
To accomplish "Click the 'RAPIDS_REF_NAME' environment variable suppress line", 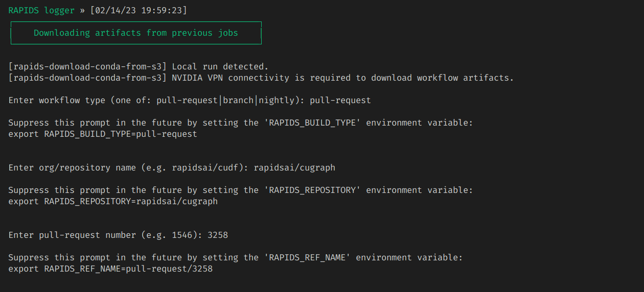I will tap(235, 257).
